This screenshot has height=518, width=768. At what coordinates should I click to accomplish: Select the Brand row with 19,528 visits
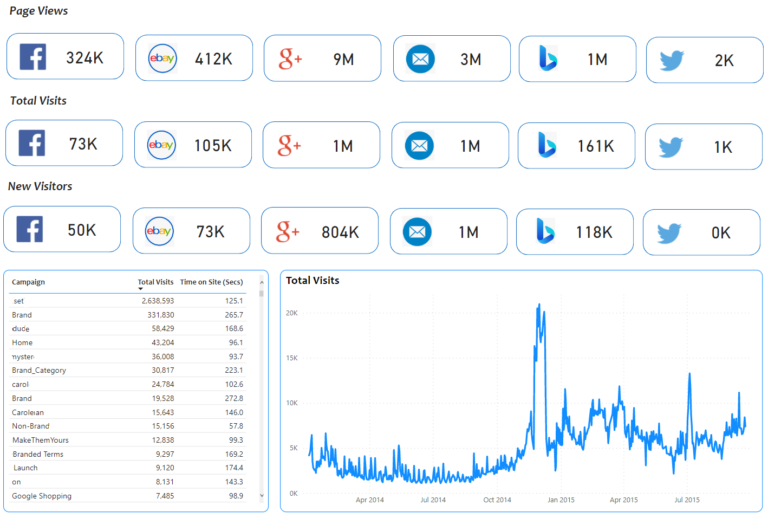coord(127,398)
